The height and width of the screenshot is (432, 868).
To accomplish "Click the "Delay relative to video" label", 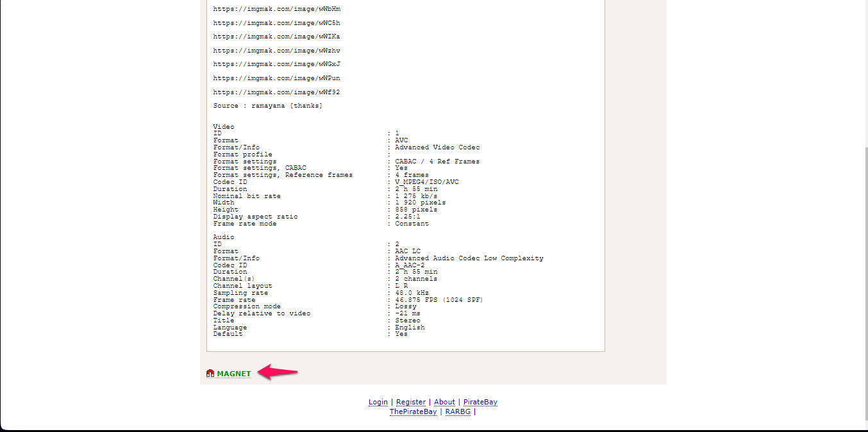I will (x=262, y=313).
